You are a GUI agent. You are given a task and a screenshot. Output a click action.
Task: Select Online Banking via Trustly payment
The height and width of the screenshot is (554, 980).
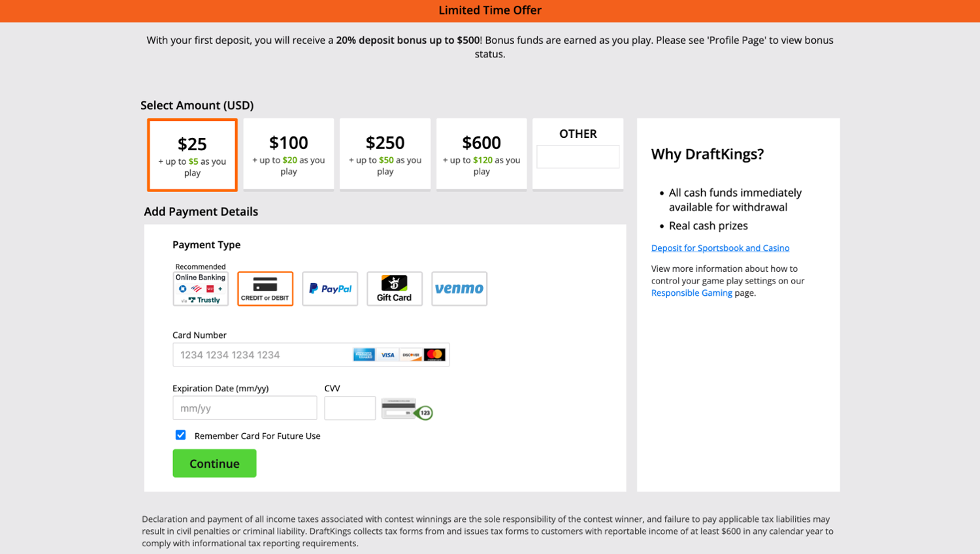201,289
